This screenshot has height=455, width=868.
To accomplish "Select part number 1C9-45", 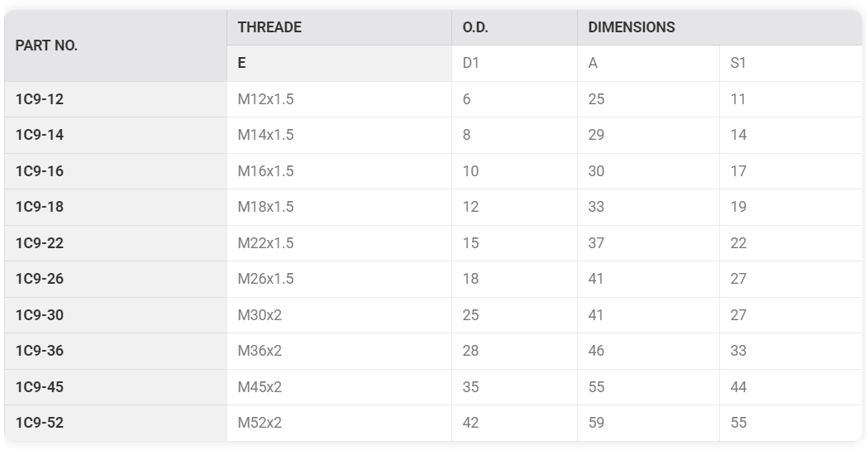I will pos(40,387).
